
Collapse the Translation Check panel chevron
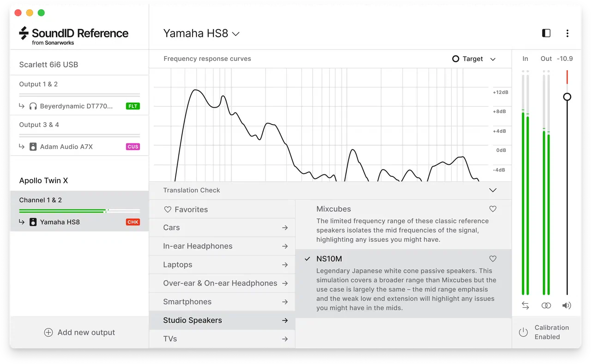[x=493, y=190]
